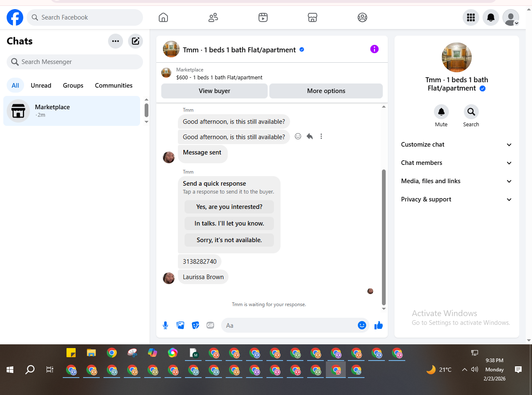Choose a GIF using the GIF icon

pyautogui.click(x=210, y=325)
